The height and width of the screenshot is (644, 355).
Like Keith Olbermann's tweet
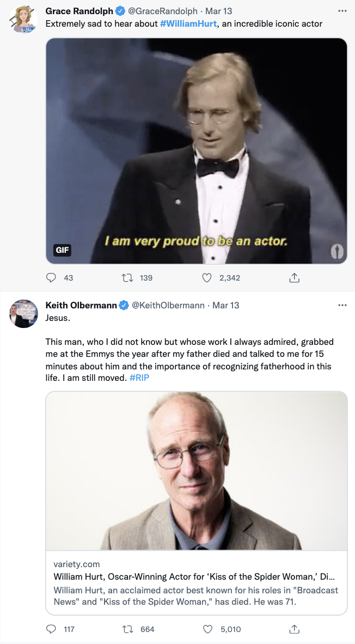[x=207, y=629]
